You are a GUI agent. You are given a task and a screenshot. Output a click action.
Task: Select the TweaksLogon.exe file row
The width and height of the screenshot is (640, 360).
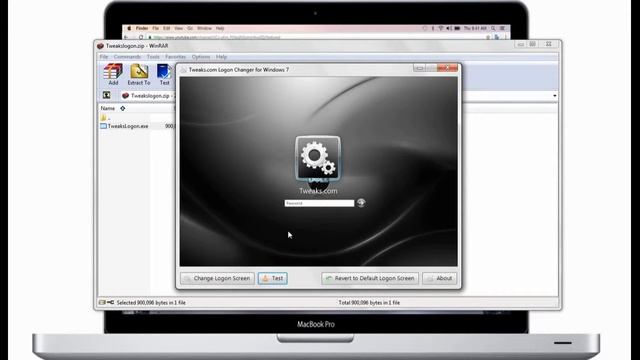[124, 126]
